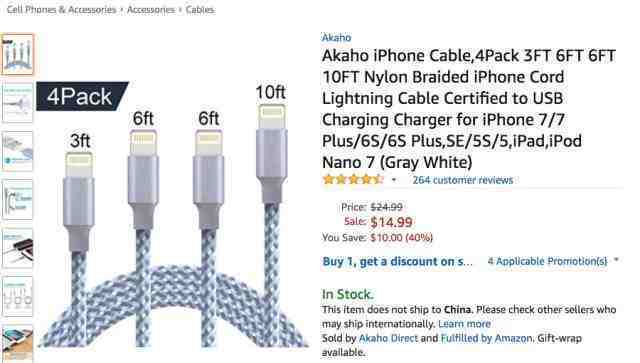Viewport: 640px width, 363px height.
Task: Open Cell Phones & Accessories breadcrumb
Action: (x=61, y=10)
